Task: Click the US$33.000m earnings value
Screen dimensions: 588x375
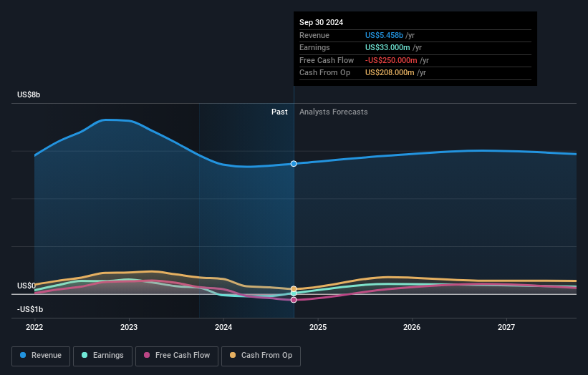Action: [387, 47]
